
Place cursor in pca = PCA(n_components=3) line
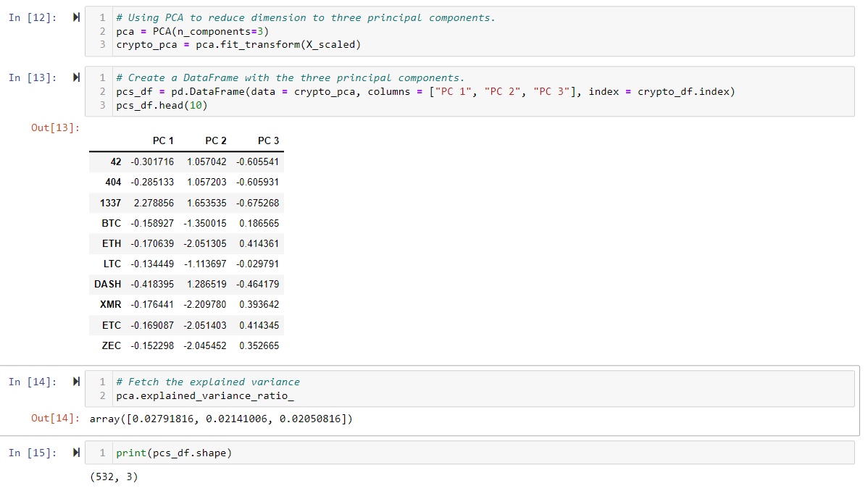click(193, 32)
